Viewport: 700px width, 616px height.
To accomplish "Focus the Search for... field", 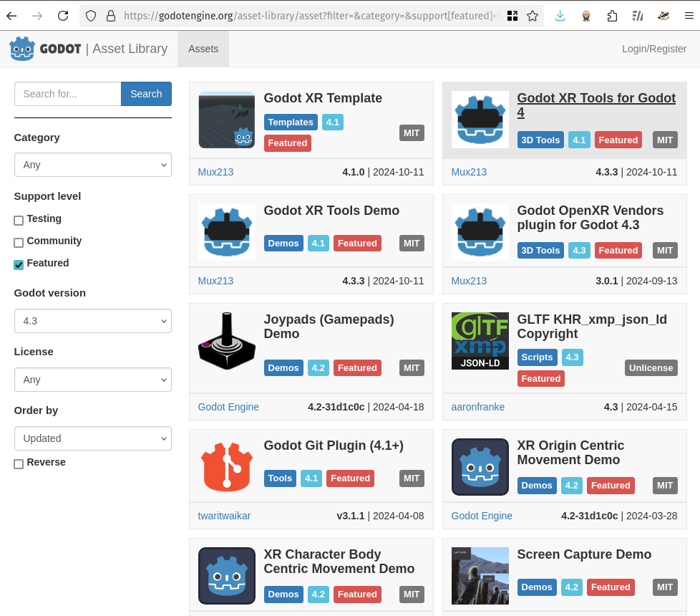I will click(68, 94).
